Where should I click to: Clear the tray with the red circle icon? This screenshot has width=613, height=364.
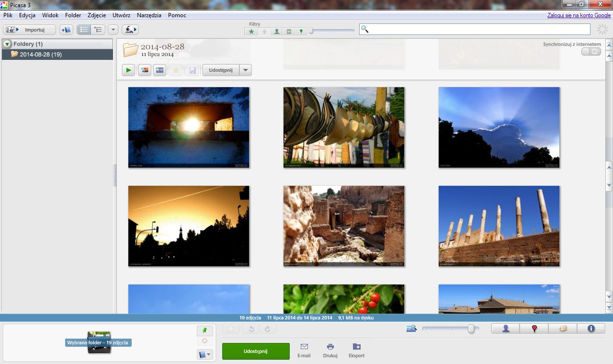[204, 341]
